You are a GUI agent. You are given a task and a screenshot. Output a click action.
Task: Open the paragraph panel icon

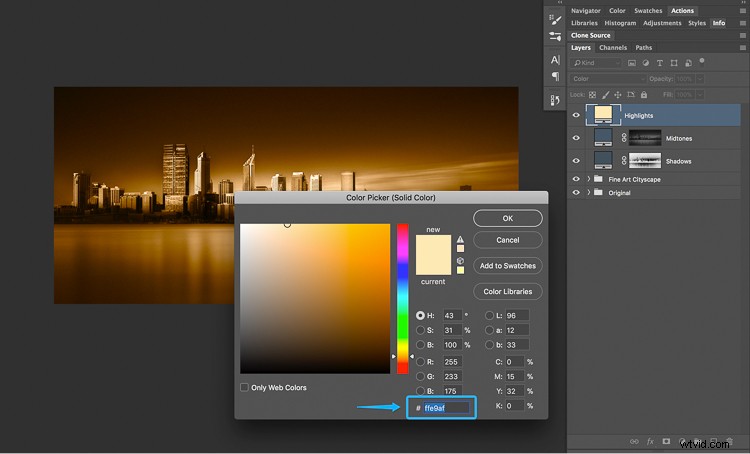point(555,77)
